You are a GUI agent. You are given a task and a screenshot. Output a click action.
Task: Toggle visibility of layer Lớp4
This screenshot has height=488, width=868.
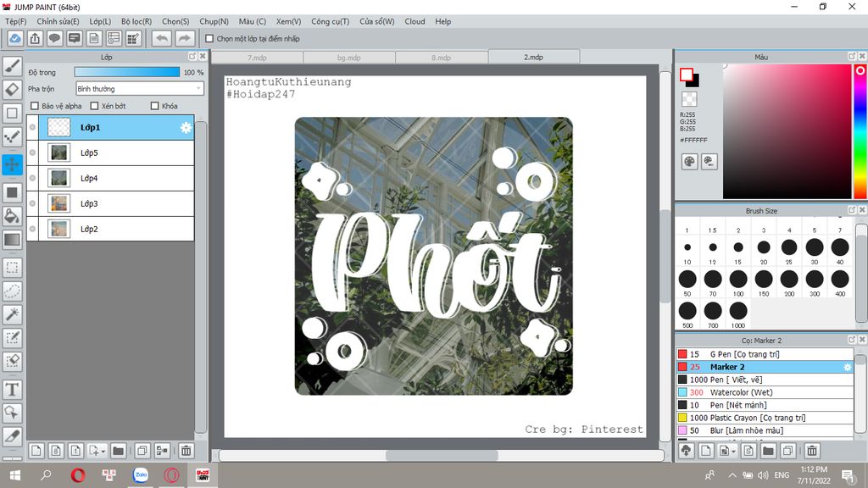pyautogui.click(x=33, y=178)
